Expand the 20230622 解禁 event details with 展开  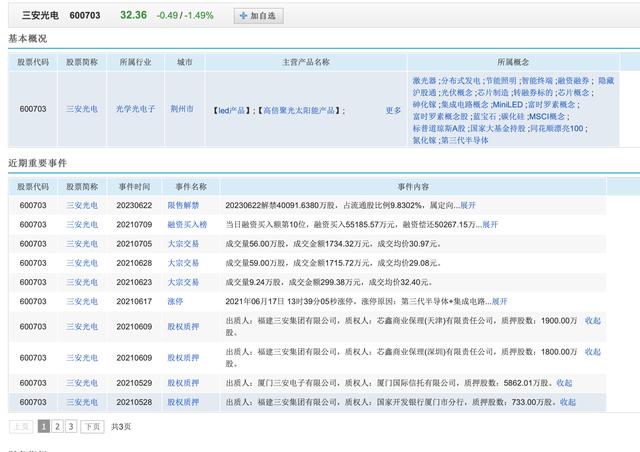pos(468,205)
